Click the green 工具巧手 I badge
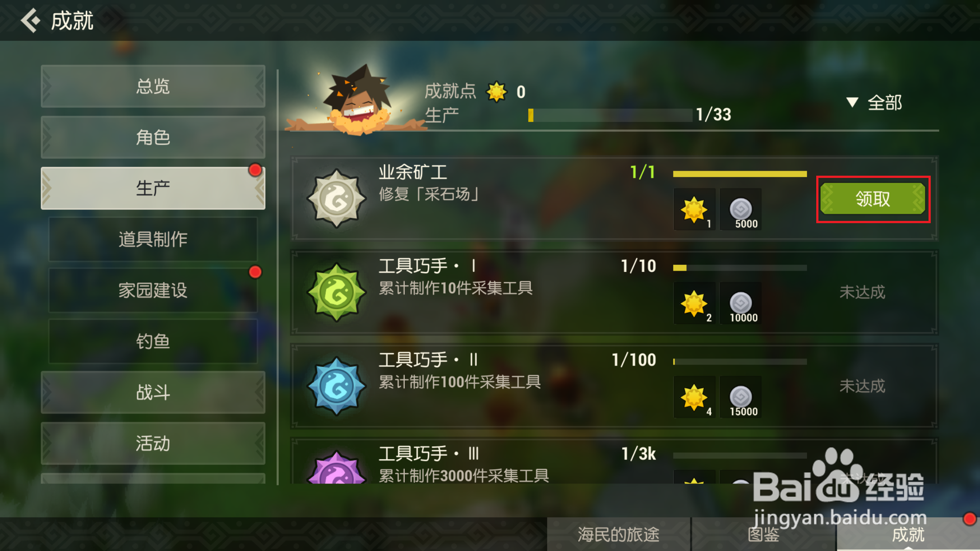The width and height of the screenshot is (980, 551). 336,292
